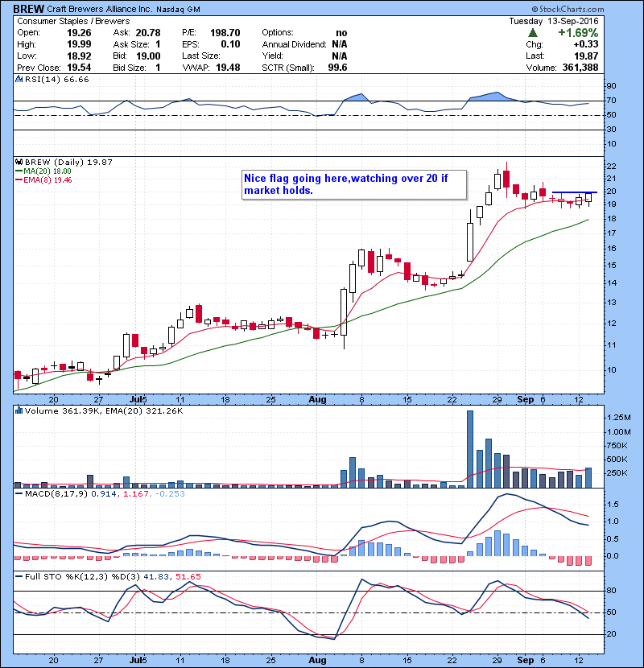Viewport: 644px width, 668px height.
Task: Click the Open price 19.26
Action: coord(79,33)
